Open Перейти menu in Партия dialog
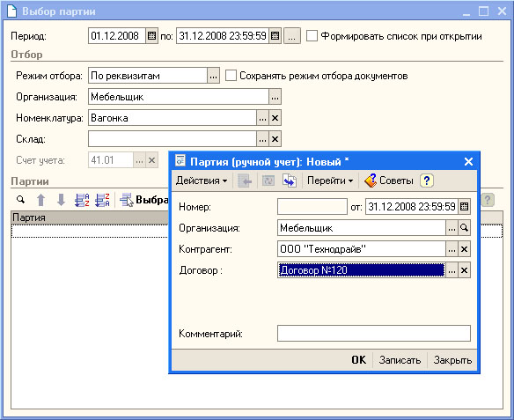514x420 pixels. pyautogui.click(x=330, y=181)
